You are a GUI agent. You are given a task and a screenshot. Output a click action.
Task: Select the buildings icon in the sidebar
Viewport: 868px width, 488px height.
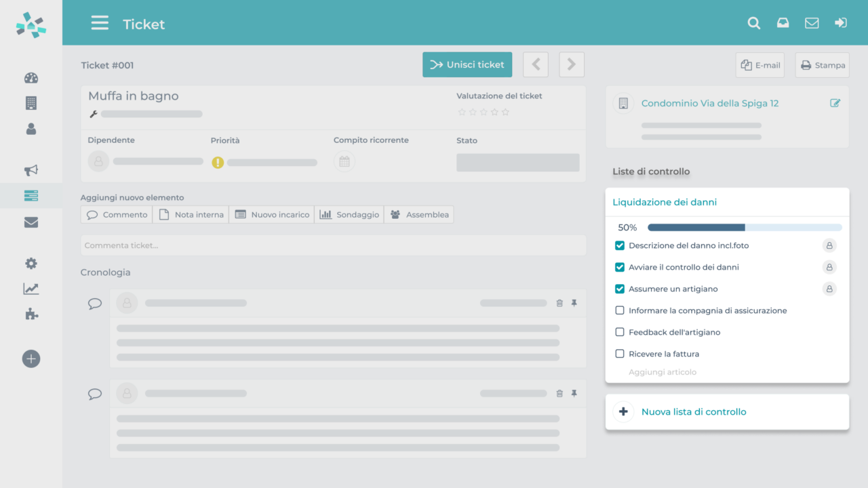pos(31,103)
